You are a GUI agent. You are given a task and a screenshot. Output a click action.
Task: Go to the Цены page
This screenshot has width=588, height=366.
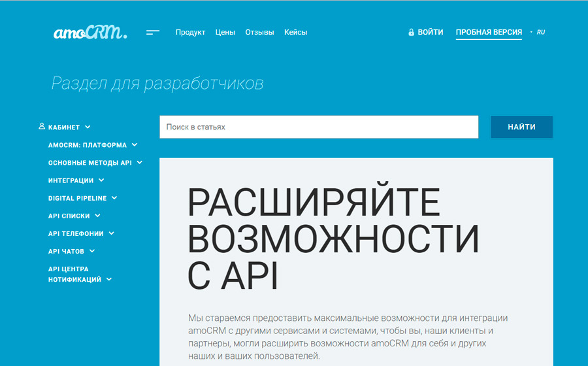click(225, 32)
